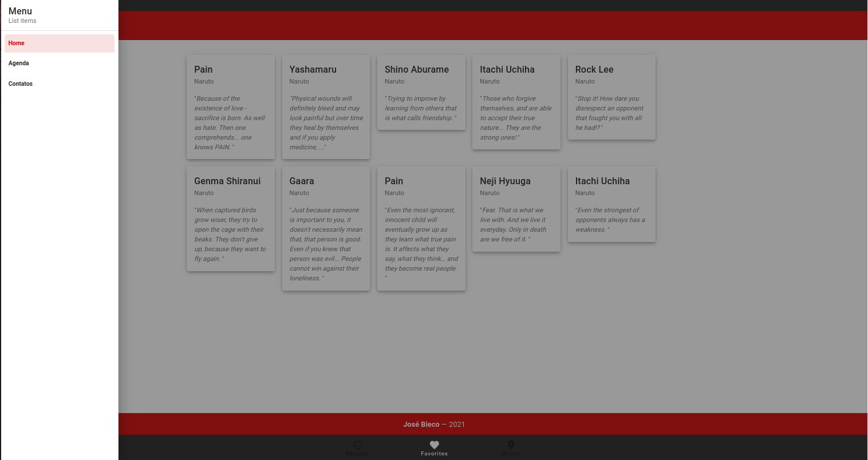Click Naruto subtitle under Neji Hyuuga
Image resolution: width=868 pixels, height=460 pixels.
point(490,193)
